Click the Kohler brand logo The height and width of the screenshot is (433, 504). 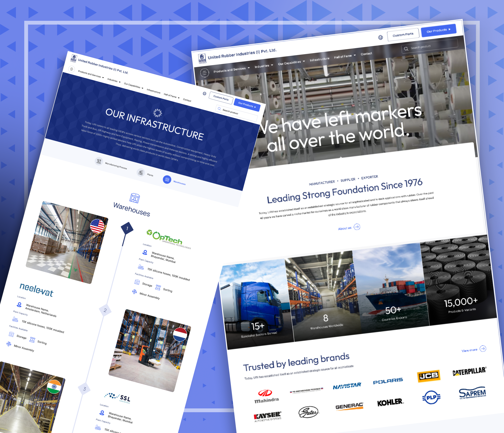390,402
